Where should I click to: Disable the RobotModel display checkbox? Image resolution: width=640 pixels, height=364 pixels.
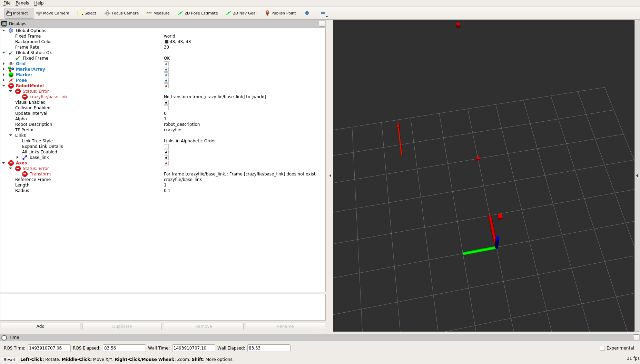[166, 86]
